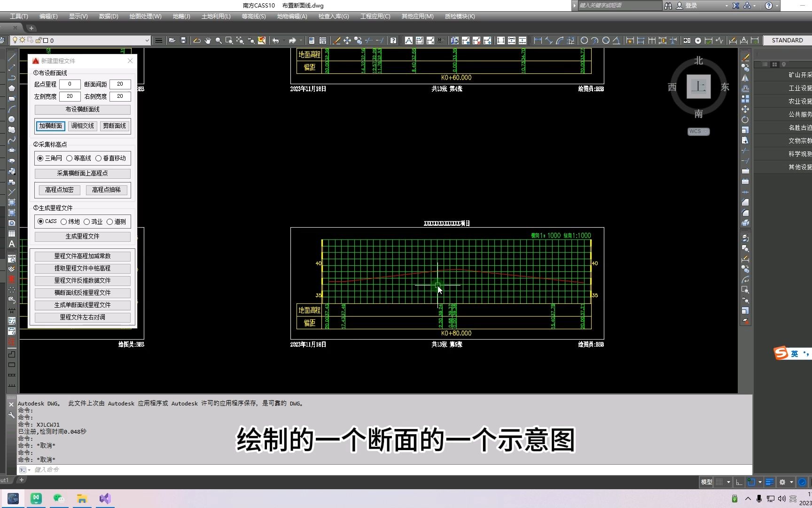
Task: Click the undo arrow icon
Action: 276,40
